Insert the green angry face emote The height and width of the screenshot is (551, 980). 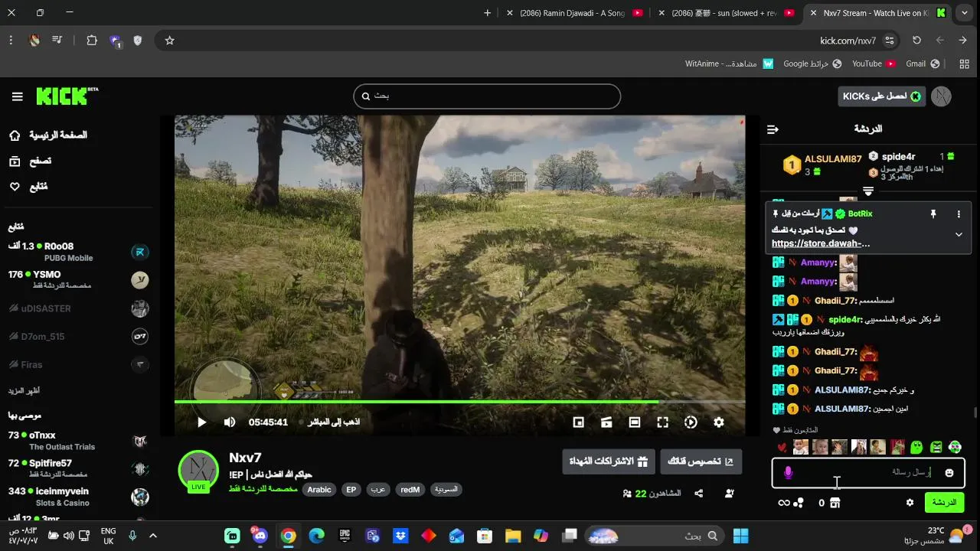[936, 447]
